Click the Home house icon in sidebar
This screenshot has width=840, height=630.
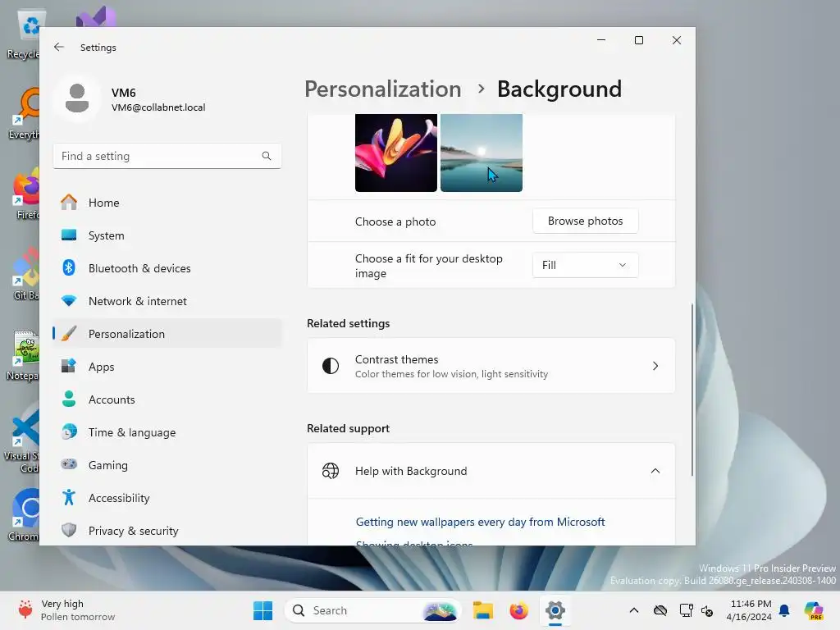[x=69, y=203]
